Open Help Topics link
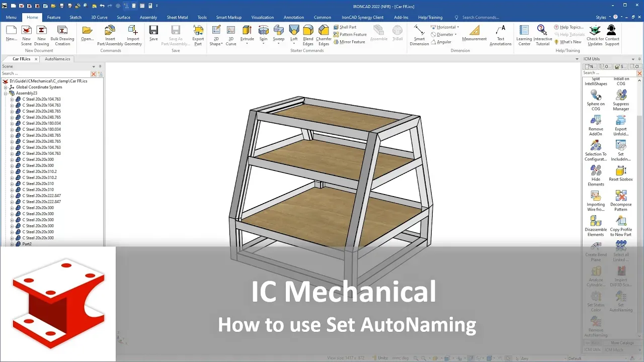Viewport: 644px width, 362px height. click(569, 27)
